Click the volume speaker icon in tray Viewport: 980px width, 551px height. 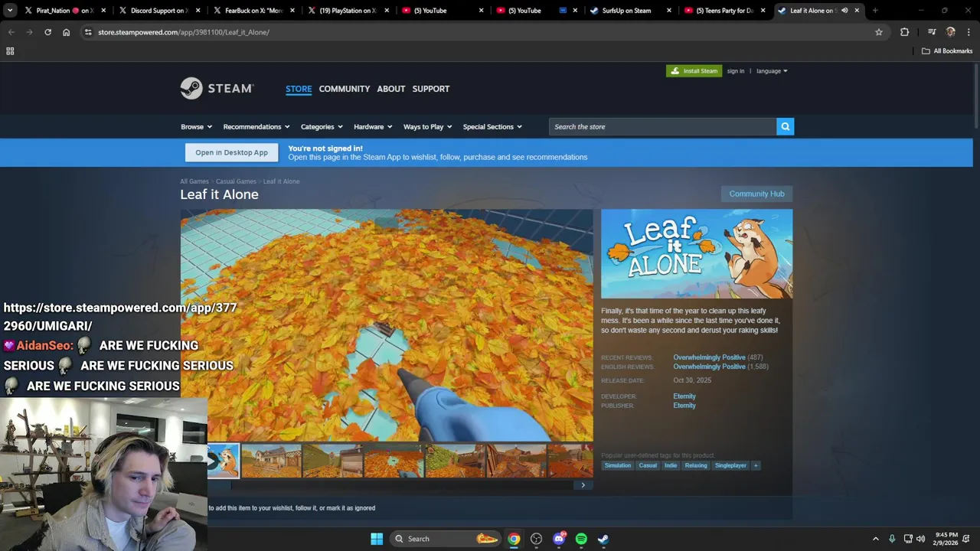pyautogui.click(x=921, y=539)
